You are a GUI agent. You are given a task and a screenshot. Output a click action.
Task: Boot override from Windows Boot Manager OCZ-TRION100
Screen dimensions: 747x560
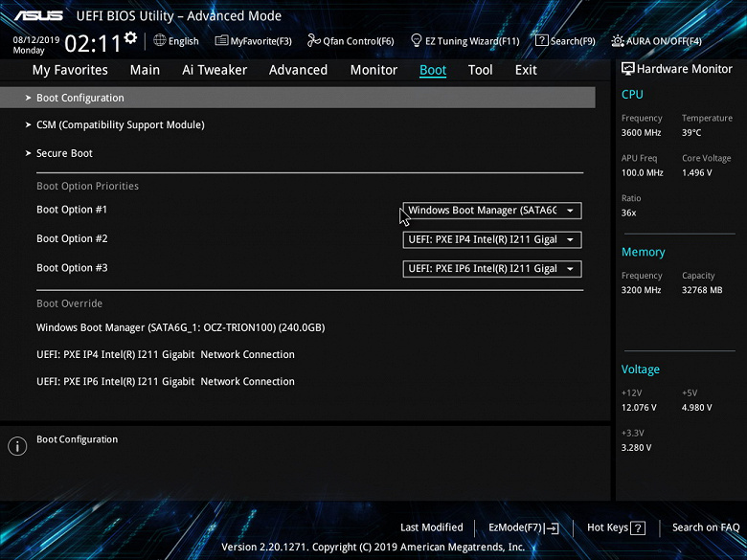click(181, 327)
